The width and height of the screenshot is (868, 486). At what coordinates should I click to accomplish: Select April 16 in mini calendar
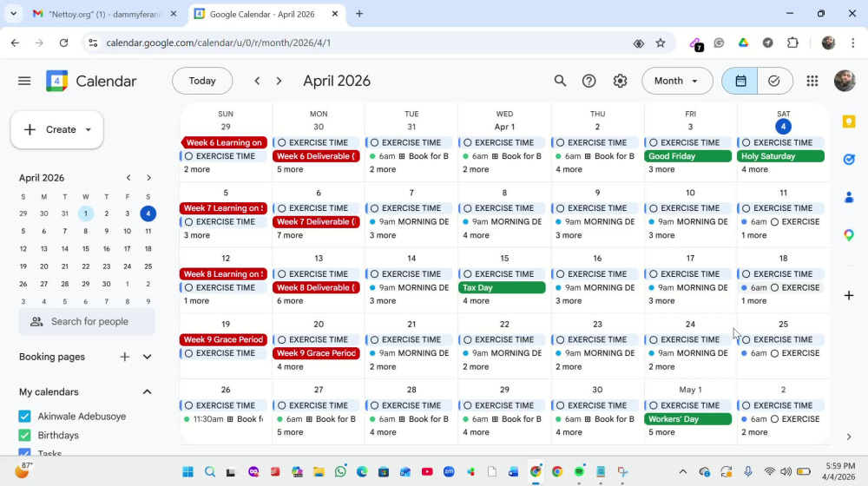106,249
